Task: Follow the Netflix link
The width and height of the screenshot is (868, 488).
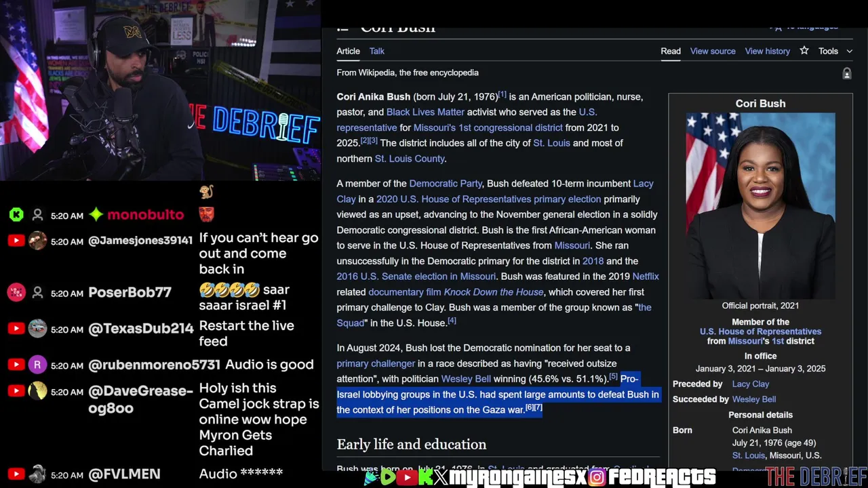Action: [x=646, y=277]
